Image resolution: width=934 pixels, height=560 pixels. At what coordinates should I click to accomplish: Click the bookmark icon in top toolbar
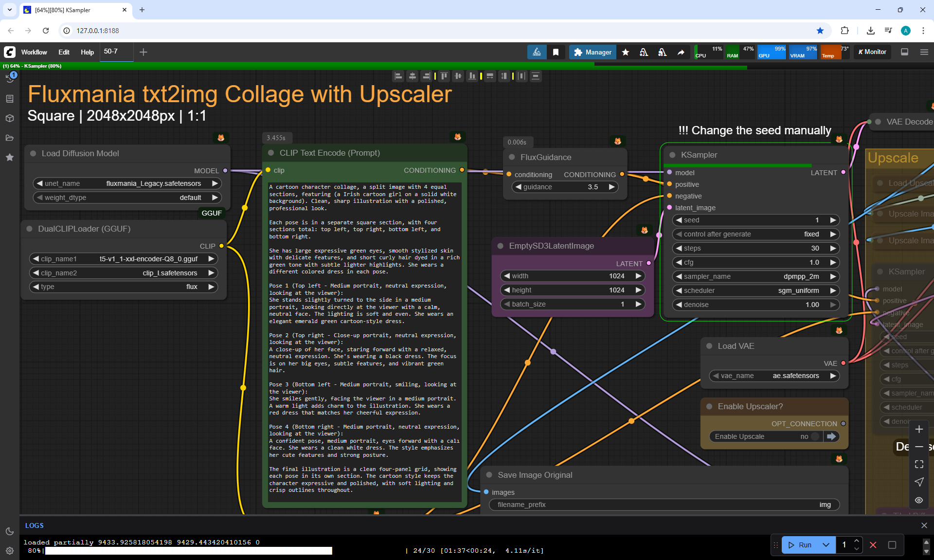(556, 52)
